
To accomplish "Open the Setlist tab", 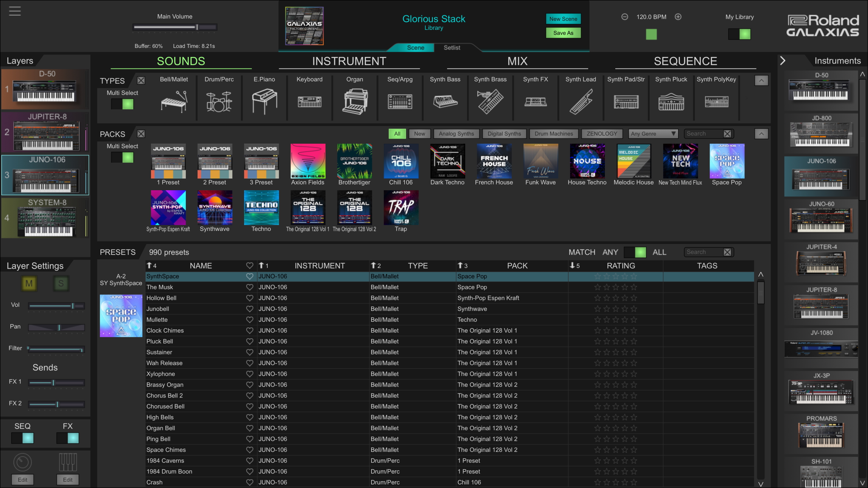I will coord(452,48).
